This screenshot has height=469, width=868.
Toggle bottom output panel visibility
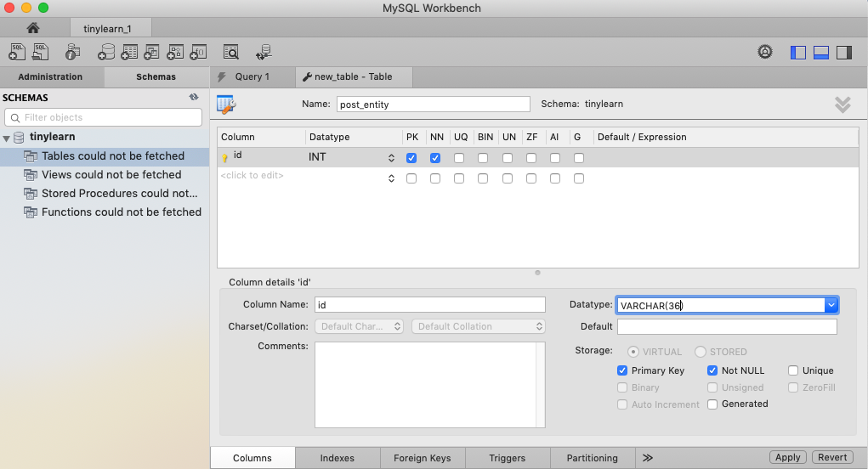821,53
